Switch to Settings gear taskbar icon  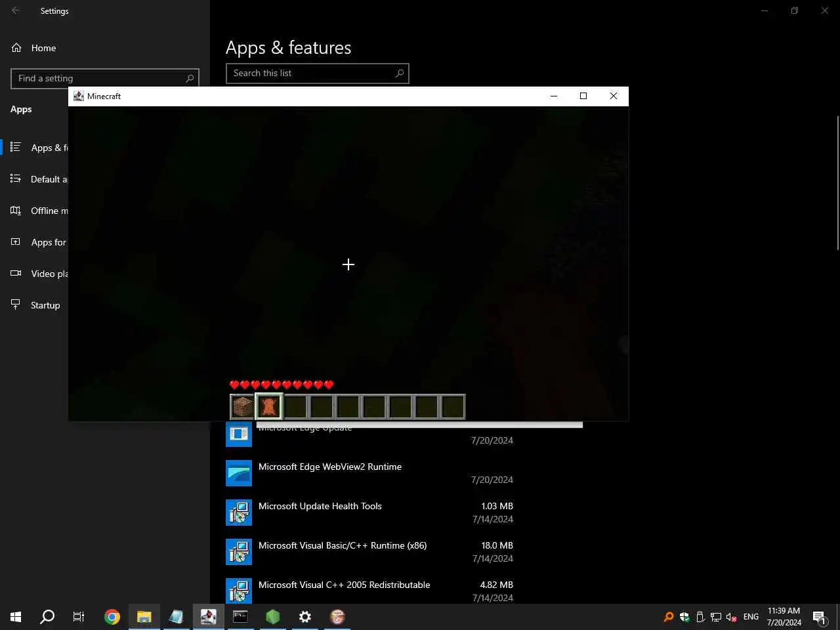[x=305, y=617]
